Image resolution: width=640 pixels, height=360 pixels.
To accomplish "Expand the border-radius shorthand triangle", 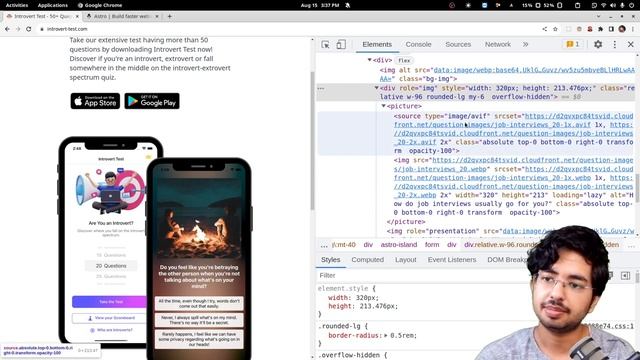I will pos(386,336).
